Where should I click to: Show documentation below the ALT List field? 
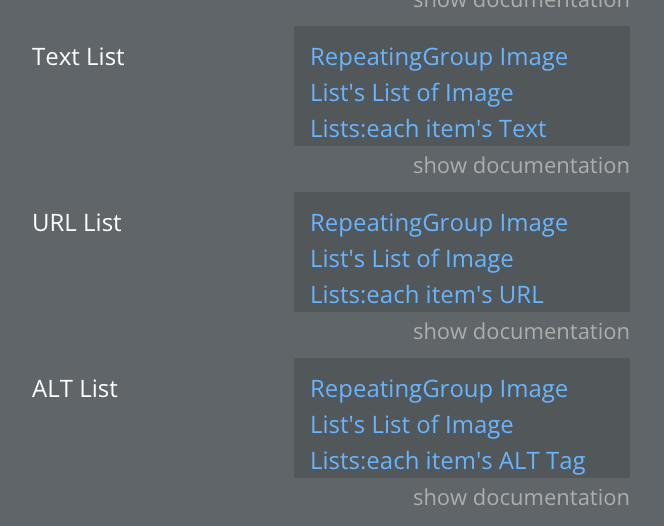pos(521,497)
